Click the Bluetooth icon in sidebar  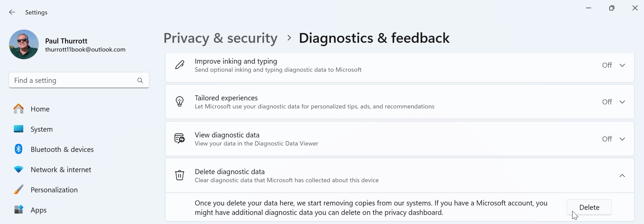coord(19,149)
